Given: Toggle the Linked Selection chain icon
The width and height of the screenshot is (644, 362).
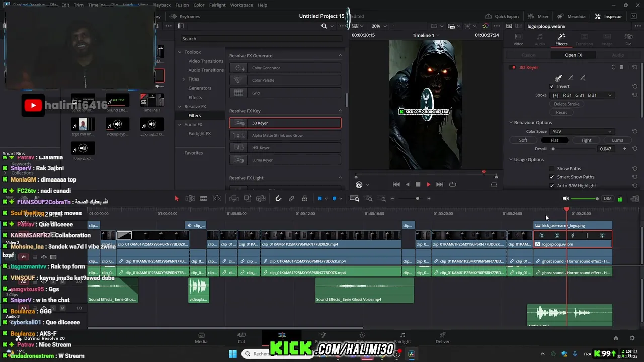Looking at the screenshot, I should pyautogui.click(x=291, y=199).
